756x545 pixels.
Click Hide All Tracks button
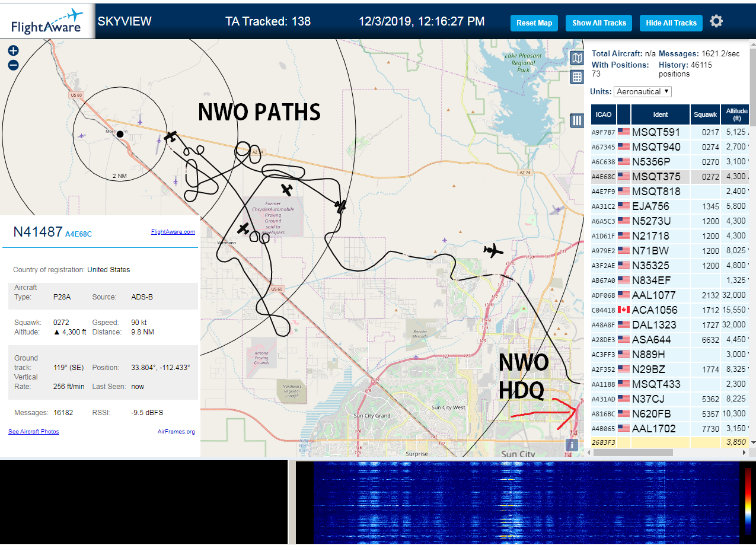pyautogui.click(x=671, y=23)
